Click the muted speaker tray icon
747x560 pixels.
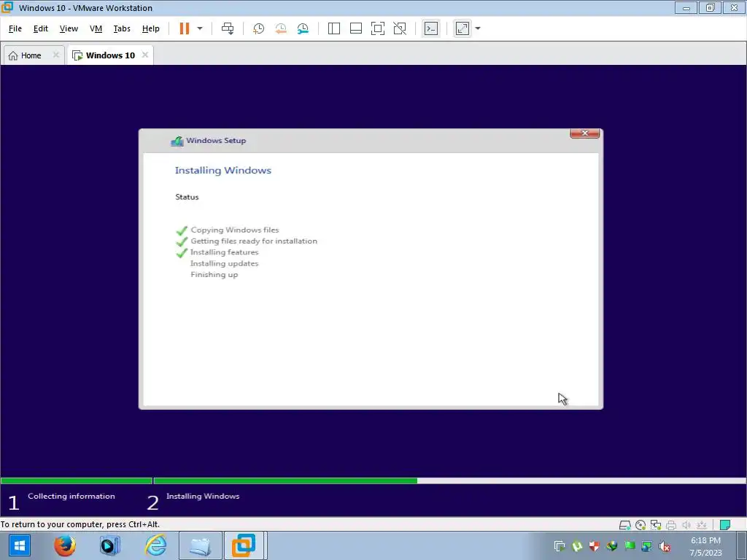(665, 546)
